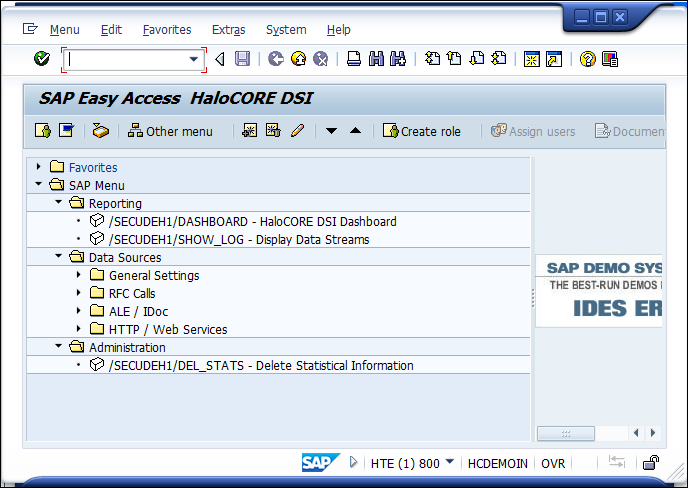Click HCDEMOIN in the status bar
Image resolution: width=688 pixels, height=488 pixels.
[x=498, y=463]
